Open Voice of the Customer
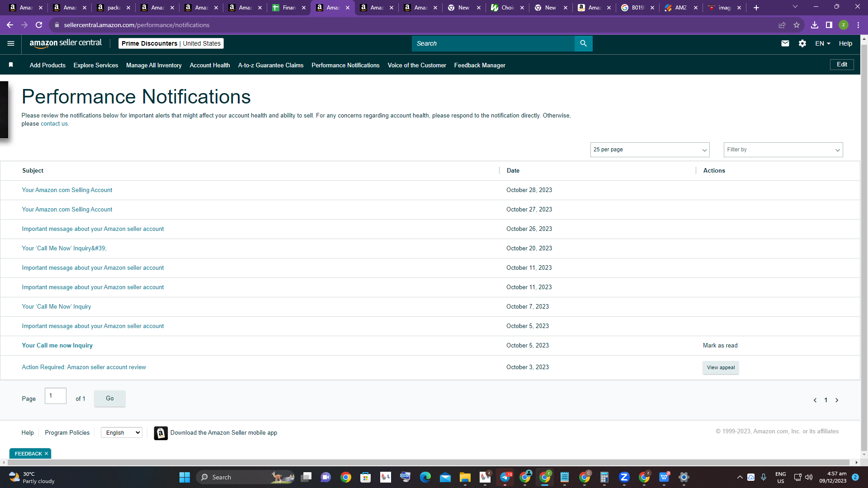Screen dimensions: 868x488 click(x=417, y=65)
